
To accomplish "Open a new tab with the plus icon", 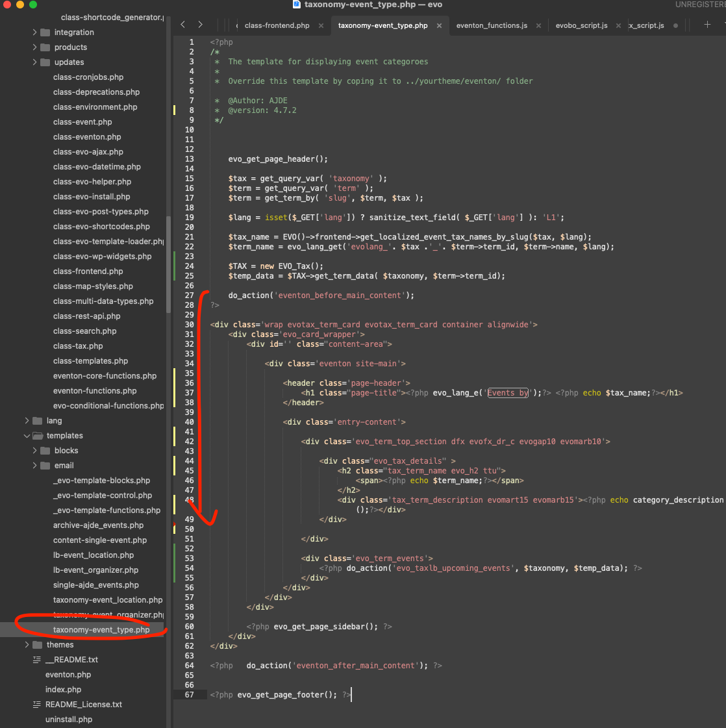I will click(x=707, y=25).
